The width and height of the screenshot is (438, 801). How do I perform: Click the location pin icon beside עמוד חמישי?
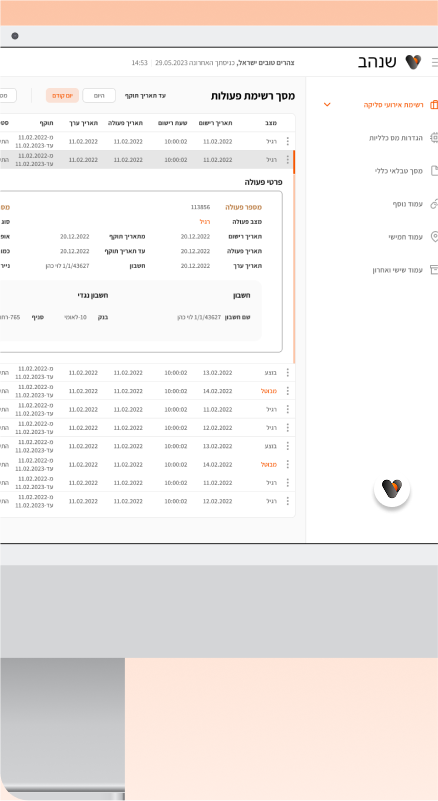434,237
